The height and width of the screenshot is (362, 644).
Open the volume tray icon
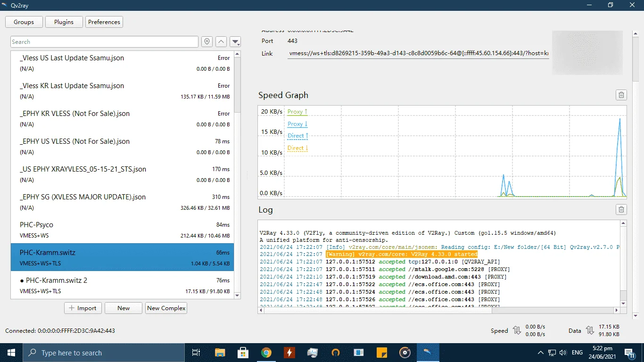562,353
